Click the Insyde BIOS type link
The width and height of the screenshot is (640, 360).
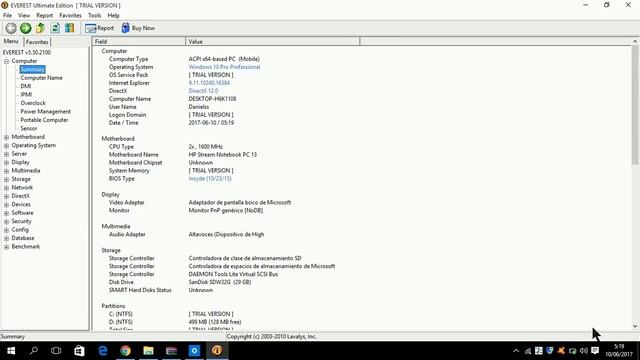tap(210, 179)
